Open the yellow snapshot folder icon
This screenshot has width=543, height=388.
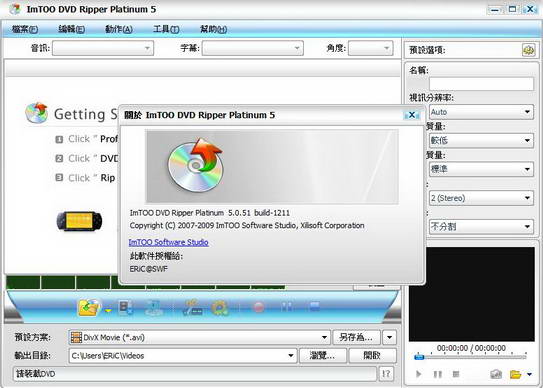point(515,374)
